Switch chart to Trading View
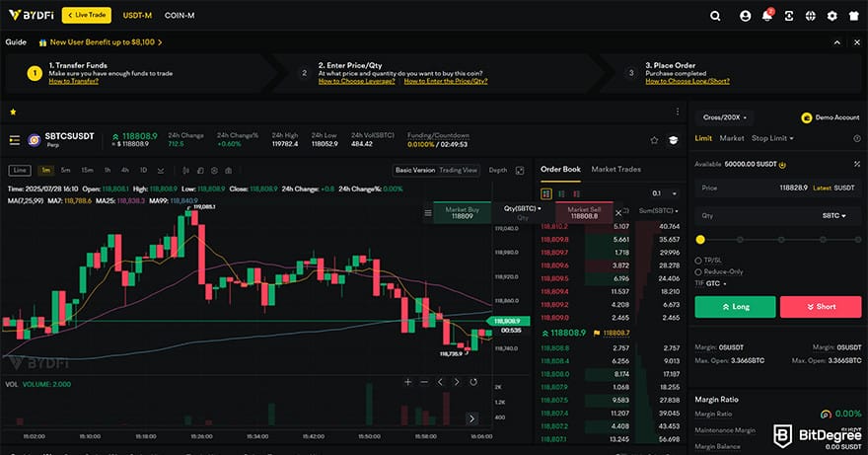Image resolution: width=868 pixels, height=455 pixels. coord(458,170)
